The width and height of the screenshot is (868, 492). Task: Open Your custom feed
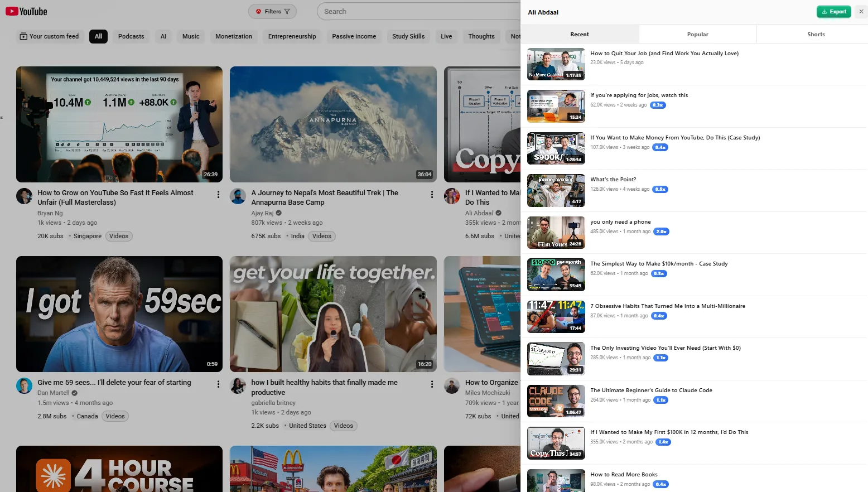[49, 36]
